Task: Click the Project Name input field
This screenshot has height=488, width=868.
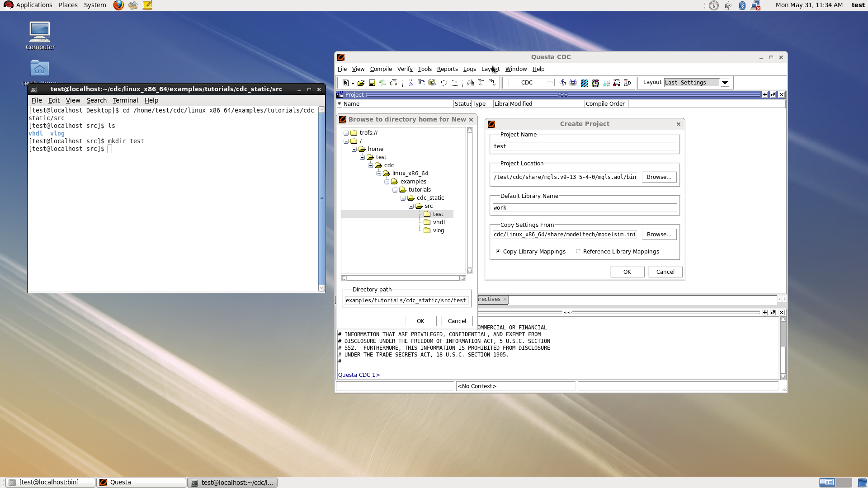Action: click(x=584, y=146)
